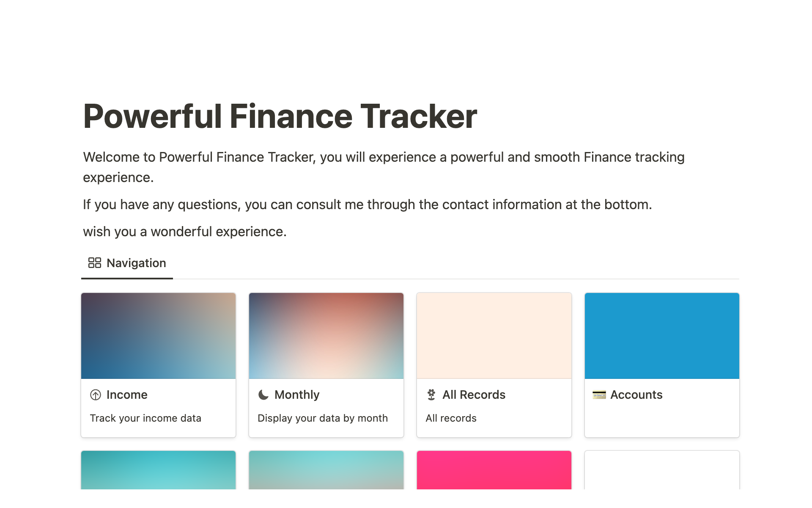This screenshot has height=508, width=812.
Task: Click the "All records" description text
Action: click(x=451, y=418)
